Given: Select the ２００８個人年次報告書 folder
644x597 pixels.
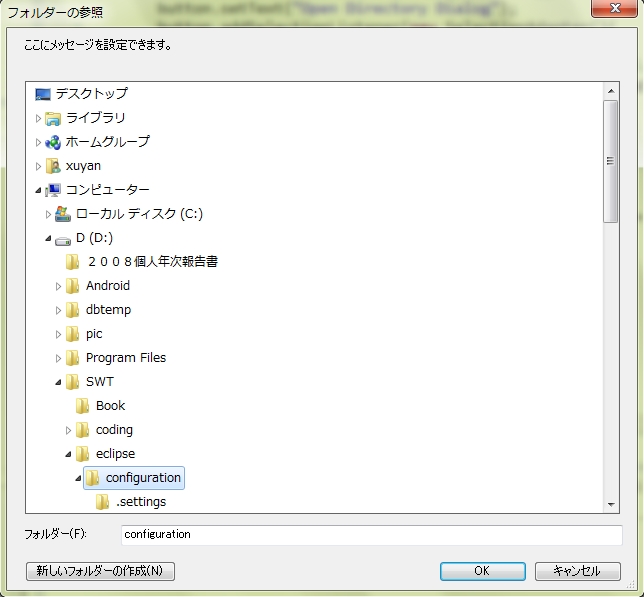Looking at the screenshot, I should [152, 262].
